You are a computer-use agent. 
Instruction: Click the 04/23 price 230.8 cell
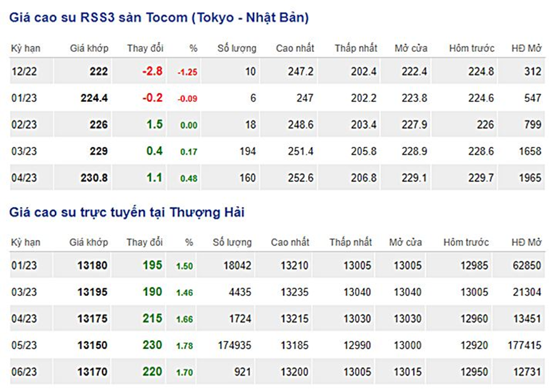pyautogui.click(x=94, y=178)
